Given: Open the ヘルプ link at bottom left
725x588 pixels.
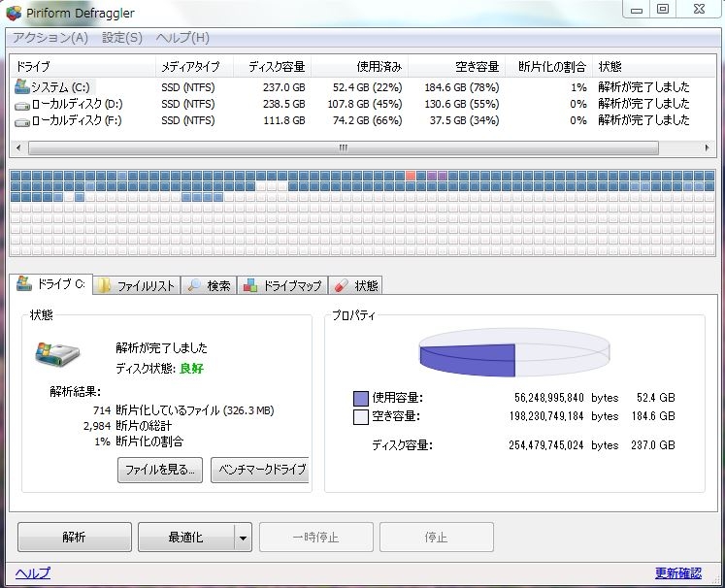Looking at the screenshot, I should click(32, 572).
